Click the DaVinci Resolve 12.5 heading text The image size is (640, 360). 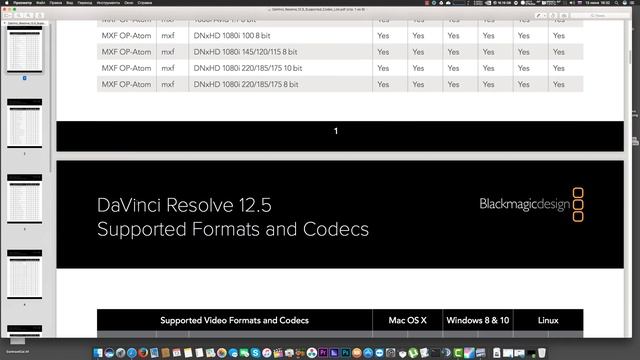(x=184, y=205)
